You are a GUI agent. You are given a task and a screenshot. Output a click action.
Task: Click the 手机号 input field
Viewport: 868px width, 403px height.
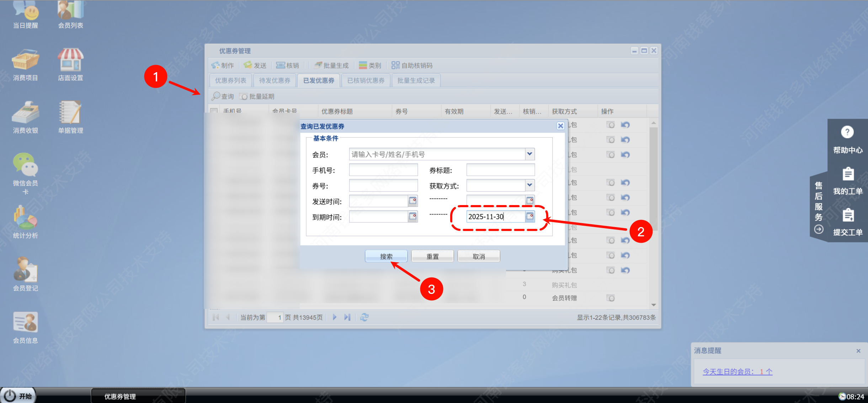(383, 170)
